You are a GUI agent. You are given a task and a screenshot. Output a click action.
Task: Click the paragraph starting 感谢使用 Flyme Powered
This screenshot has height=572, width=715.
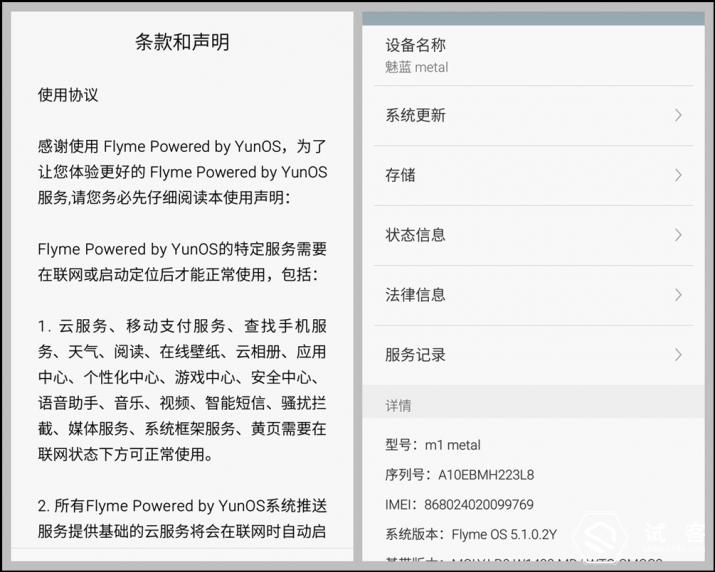click(x=182, y=172)
